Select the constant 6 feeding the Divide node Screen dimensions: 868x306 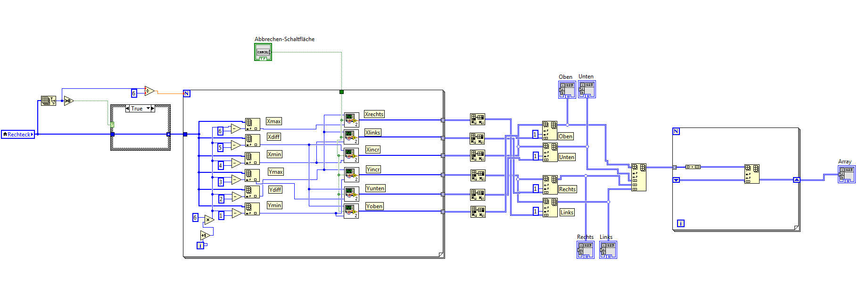(134, 93)
